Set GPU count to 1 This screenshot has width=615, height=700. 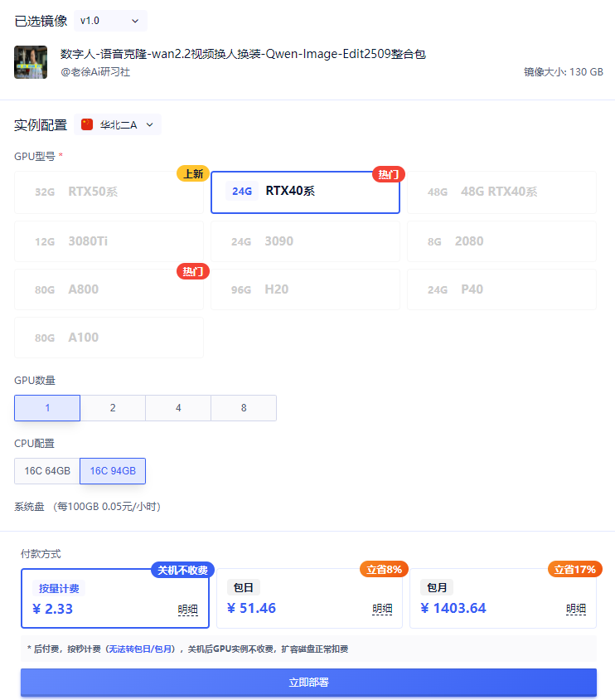point(47,408)
